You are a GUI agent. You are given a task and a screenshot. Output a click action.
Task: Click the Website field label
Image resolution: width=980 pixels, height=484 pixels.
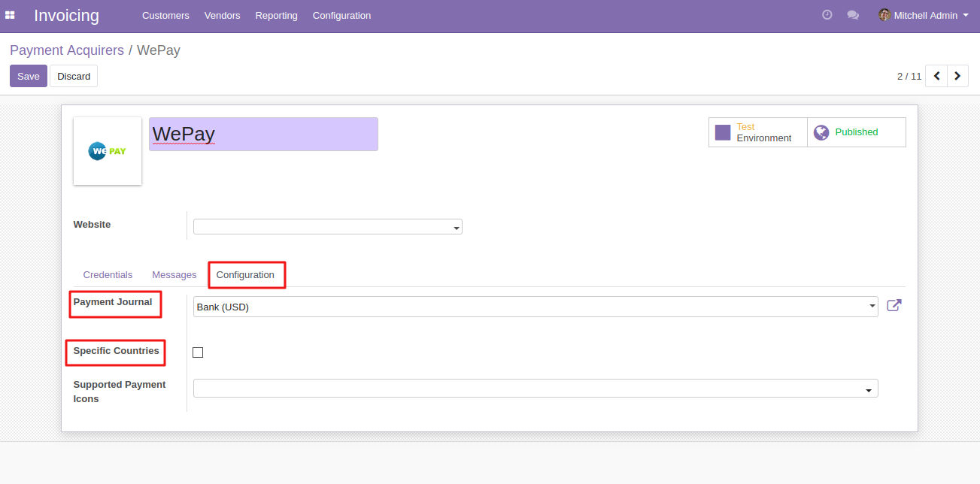(92, 225)
